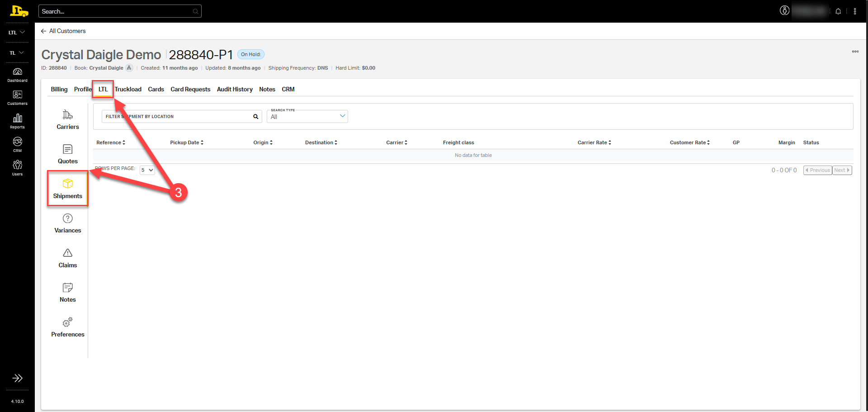Click the GP column header
868x412 pixels.
coord(736,142)
